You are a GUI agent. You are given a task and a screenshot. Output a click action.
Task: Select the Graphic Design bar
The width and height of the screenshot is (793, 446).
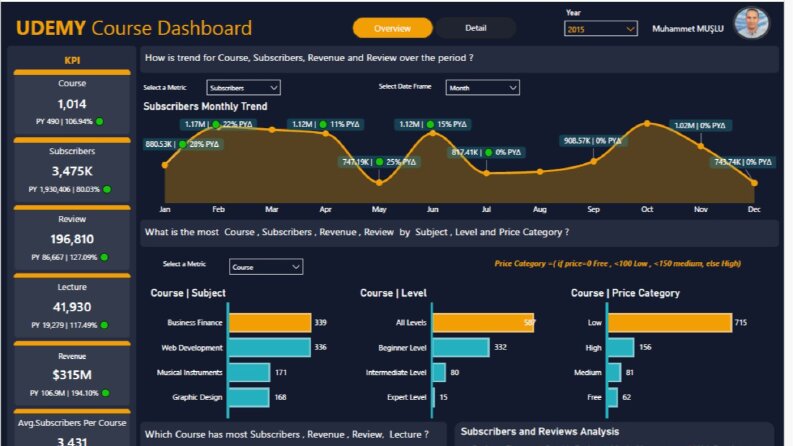click(x=248, y=397)
